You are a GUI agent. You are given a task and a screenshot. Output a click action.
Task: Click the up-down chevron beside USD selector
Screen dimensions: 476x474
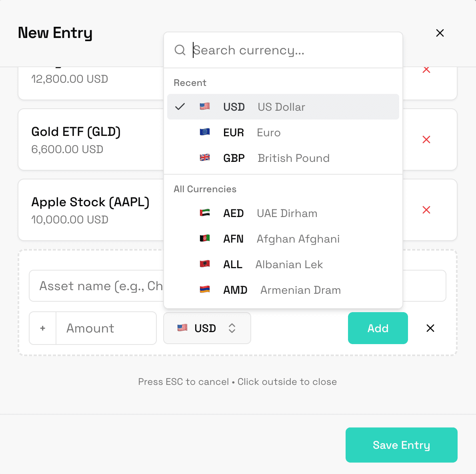point(232,328)
